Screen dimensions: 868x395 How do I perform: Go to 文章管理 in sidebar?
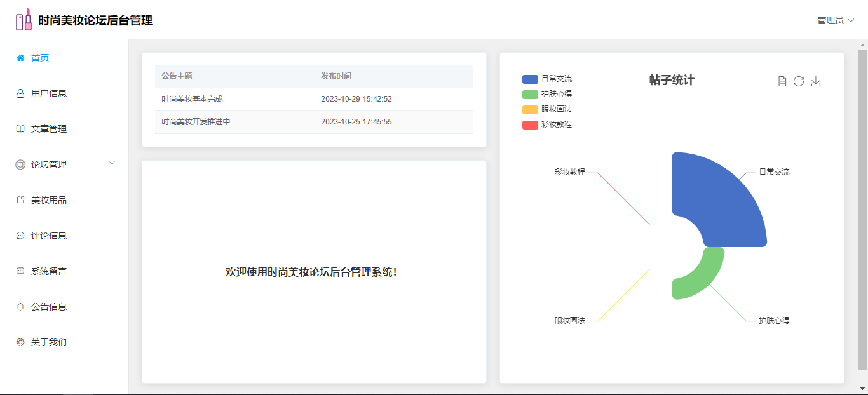coord(64,129)
